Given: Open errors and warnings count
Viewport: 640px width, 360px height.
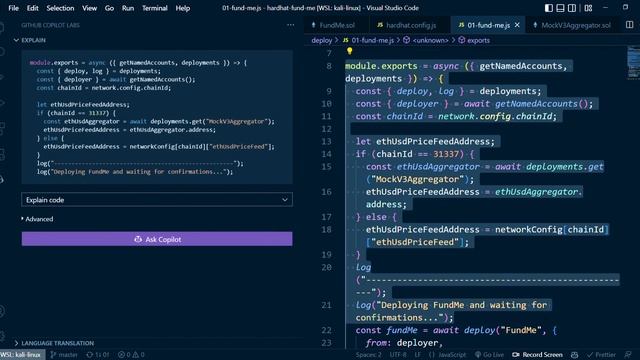Looking at the screenshot, I should [131, 354].
